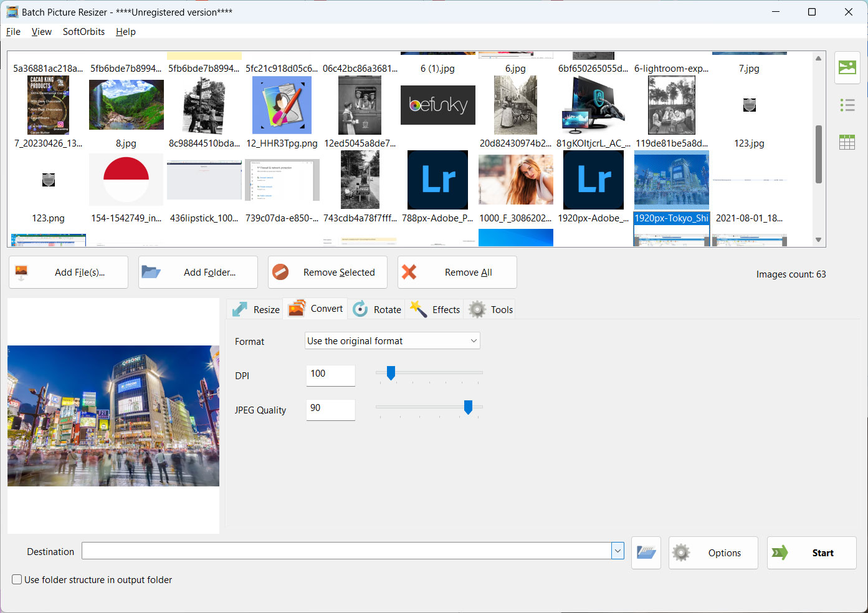868x613 pixels.
Task: Switch to the Effects tab
Action: click(x=434, y=309)
